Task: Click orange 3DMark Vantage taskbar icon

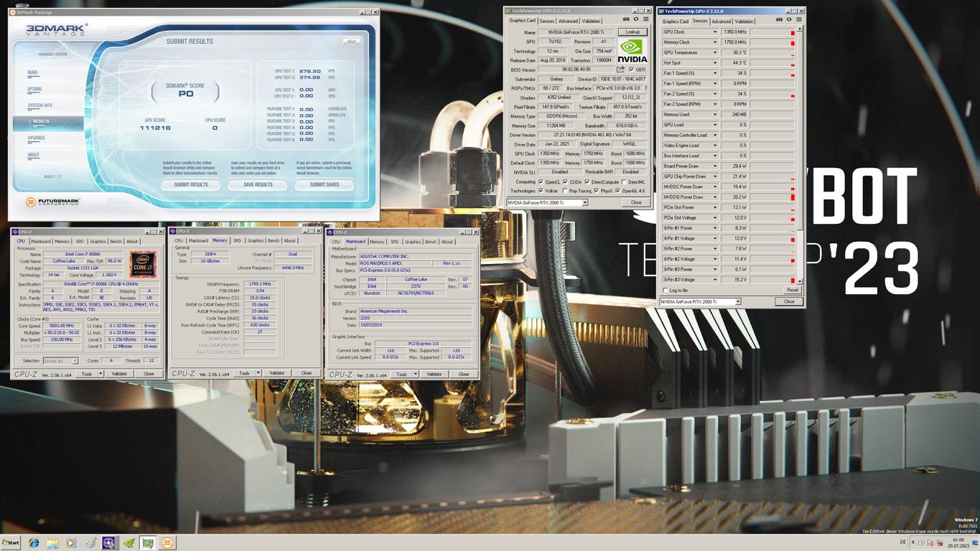Action: coord(167,543)
